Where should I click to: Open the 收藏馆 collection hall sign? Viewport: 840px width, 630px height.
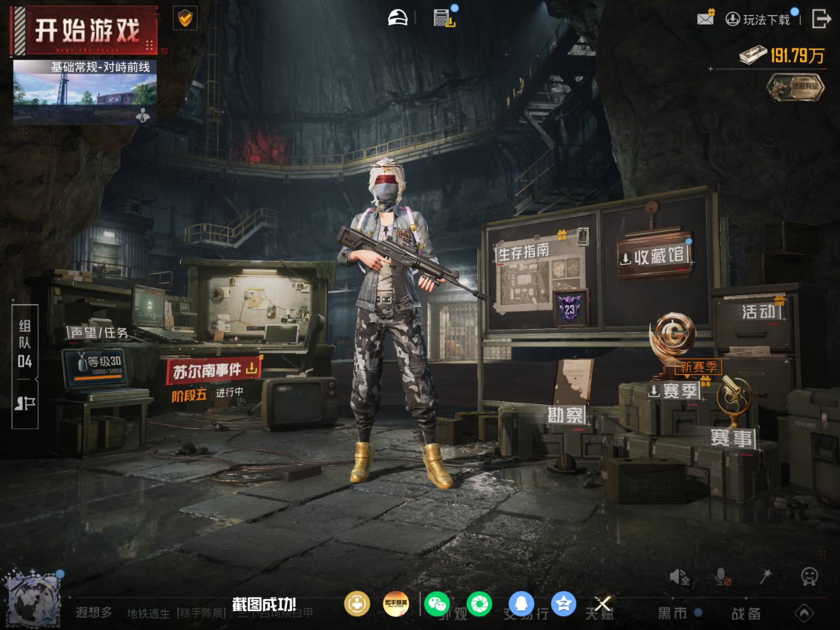click(x=654, y=256)
